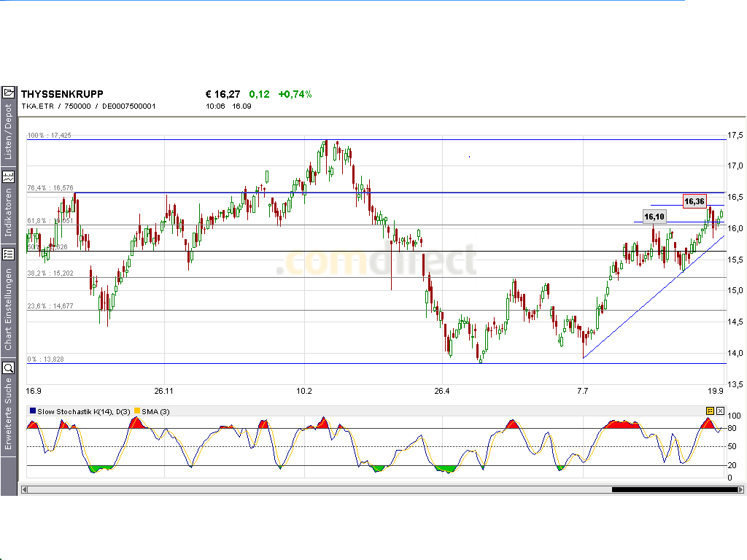Open Slow Stochastik settings via yellow grid icon

[710, 411]
